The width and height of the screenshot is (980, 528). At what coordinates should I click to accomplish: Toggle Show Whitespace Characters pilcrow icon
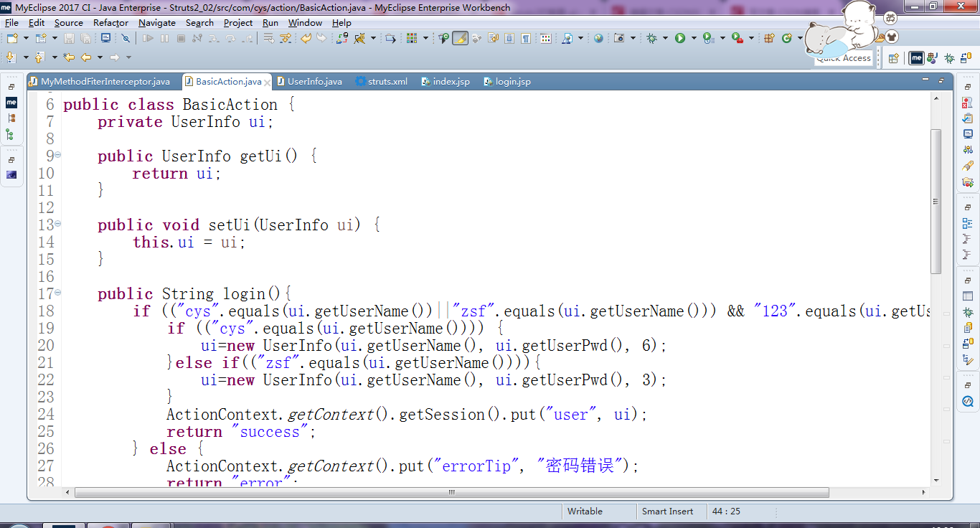pyautogui.click(x=526, y=38)
